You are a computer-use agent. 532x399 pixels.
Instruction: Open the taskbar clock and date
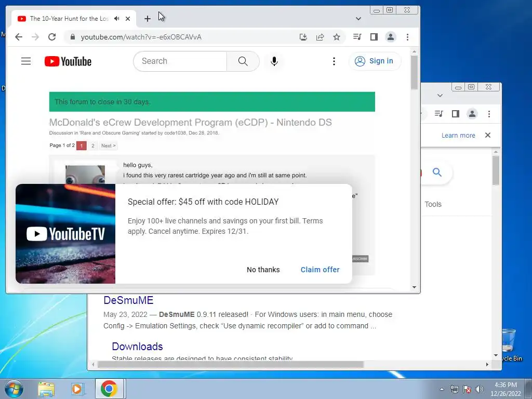[x=506, y=389]
